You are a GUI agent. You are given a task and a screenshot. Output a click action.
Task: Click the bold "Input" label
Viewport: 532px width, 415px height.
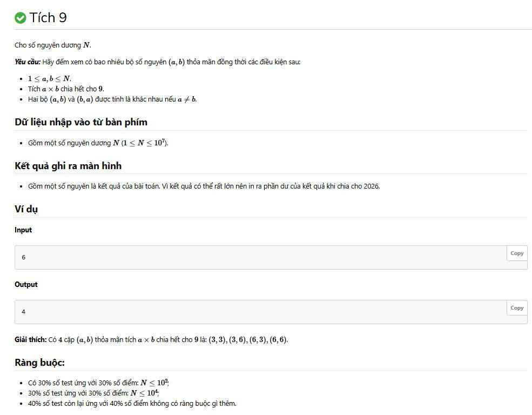[23, 230]
